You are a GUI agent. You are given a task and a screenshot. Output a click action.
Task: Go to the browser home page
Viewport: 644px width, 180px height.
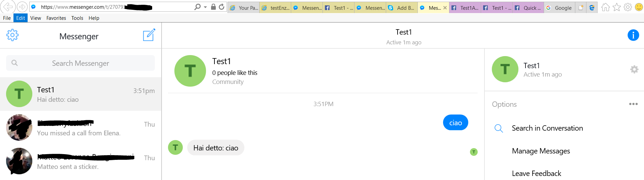[x=605, y=7]
